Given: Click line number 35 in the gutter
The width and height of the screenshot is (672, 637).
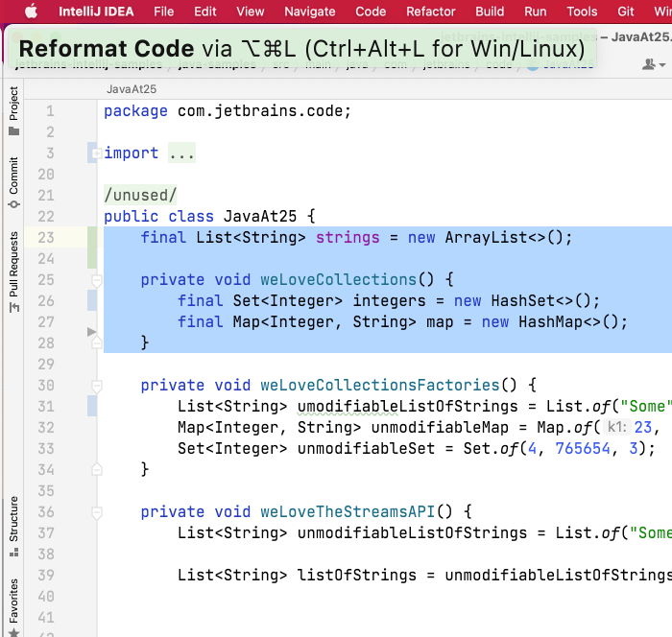Looking at the screenshot, I should click(x=46, y=490).
